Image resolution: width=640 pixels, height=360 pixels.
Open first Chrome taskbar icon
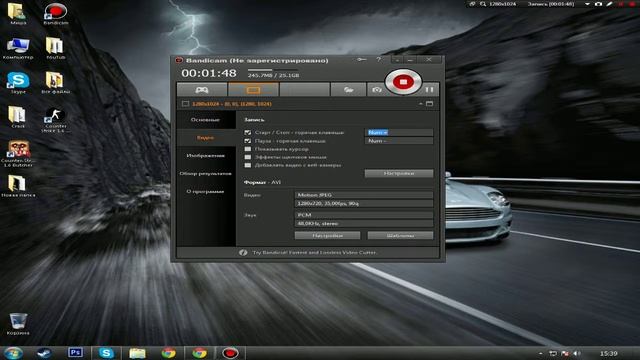pos(169,353)
